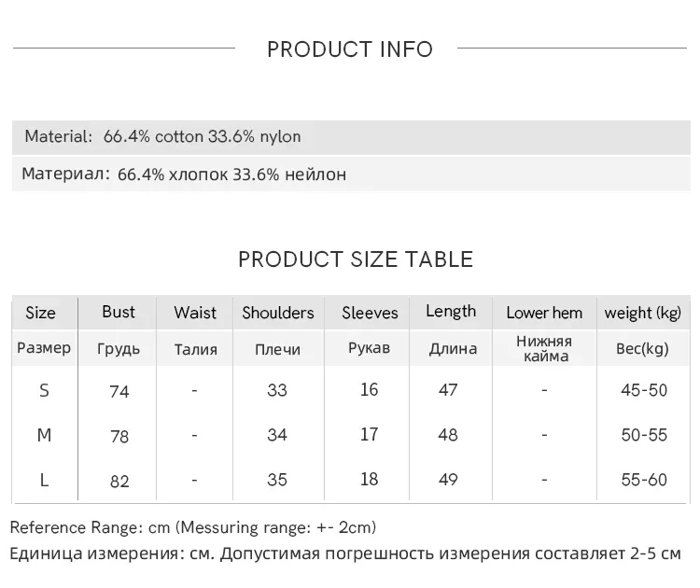
Task: Click the Нижняя кайма header cell
Action: [544, 348]
